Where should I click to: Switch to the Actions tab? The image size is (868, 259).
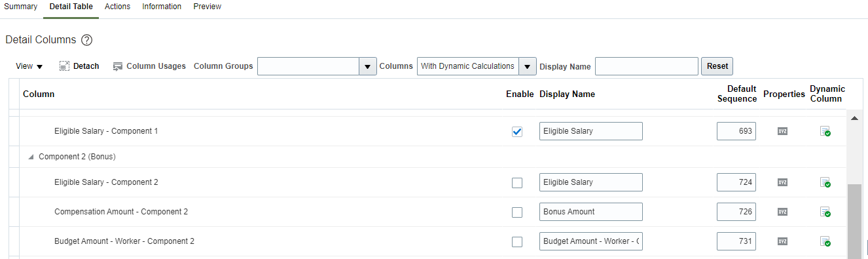(117, 7)
